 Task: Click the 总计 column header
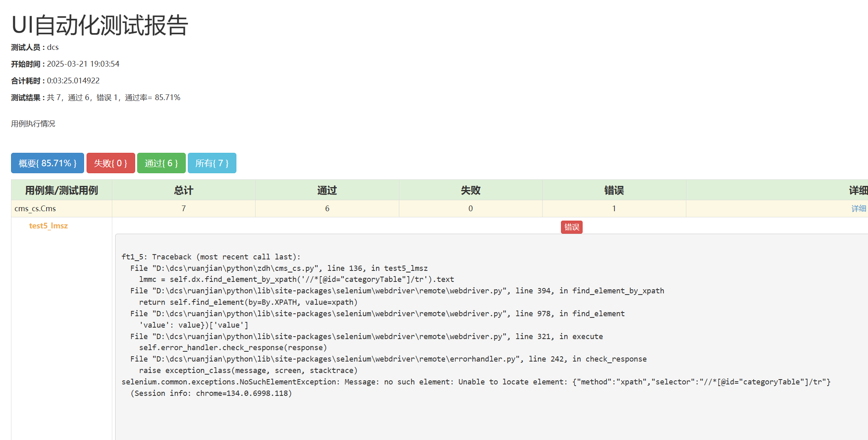tap(184, 190)
